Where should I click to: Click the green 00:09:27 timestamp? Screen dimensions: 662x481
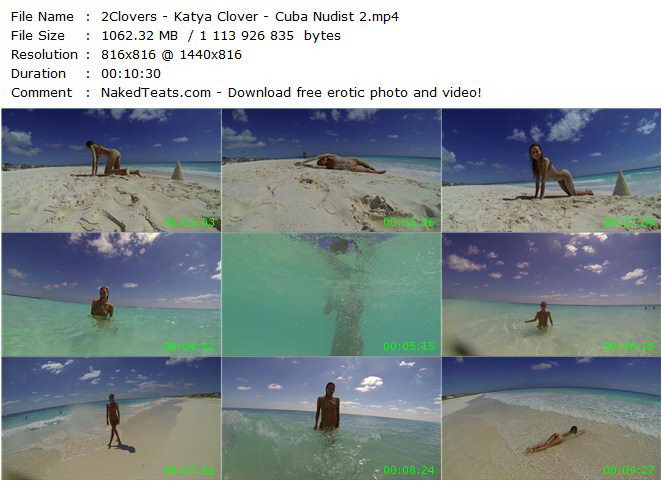point(629,470)
